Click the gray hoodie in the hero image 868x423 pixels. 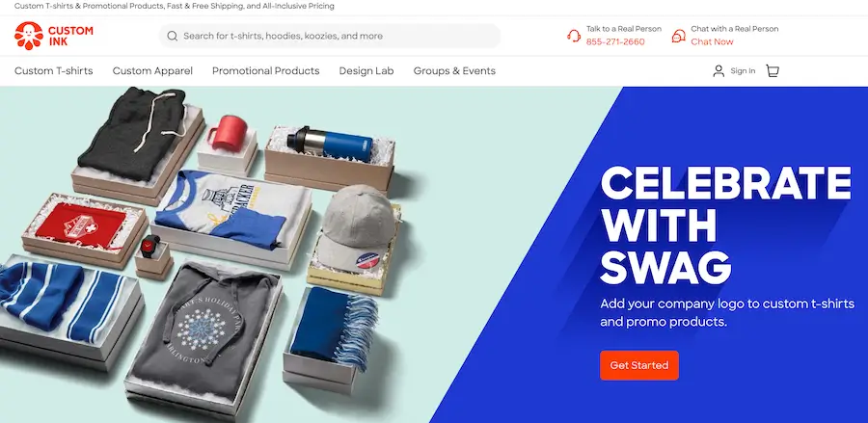click(203, 329)
